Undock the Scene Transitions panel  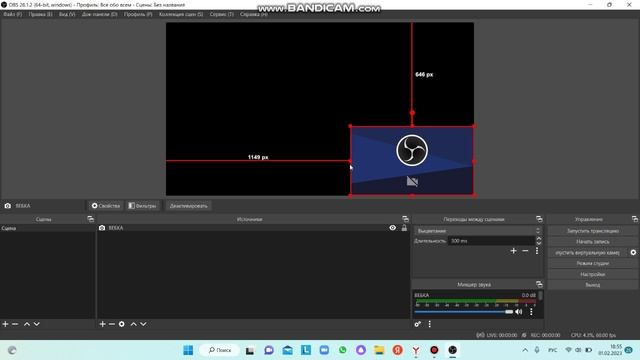pos(539,219)
